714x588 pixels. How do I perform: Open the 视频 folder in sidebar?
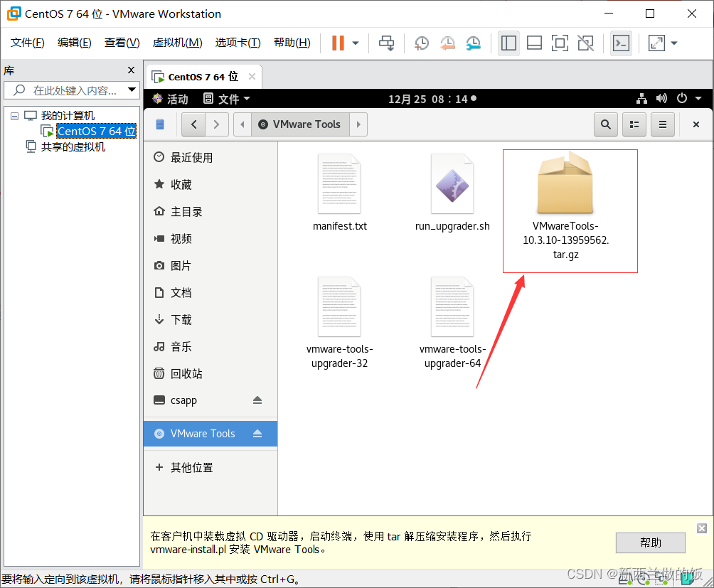click(211, 238)
